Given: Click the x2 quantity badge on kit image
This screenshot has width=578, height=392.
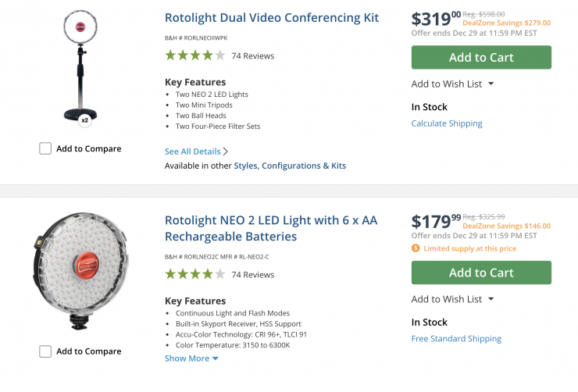Looking at the screenshot, I should click(x=84, y=120).
